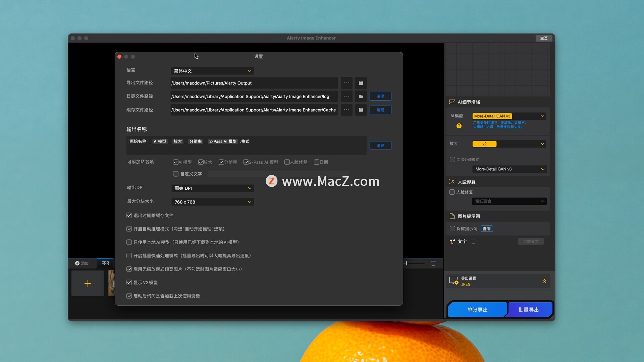Viewport: 644px width, 362px height.
Task: Select partially hidden image thumbnail in strip
Action: tap(111, 284)
